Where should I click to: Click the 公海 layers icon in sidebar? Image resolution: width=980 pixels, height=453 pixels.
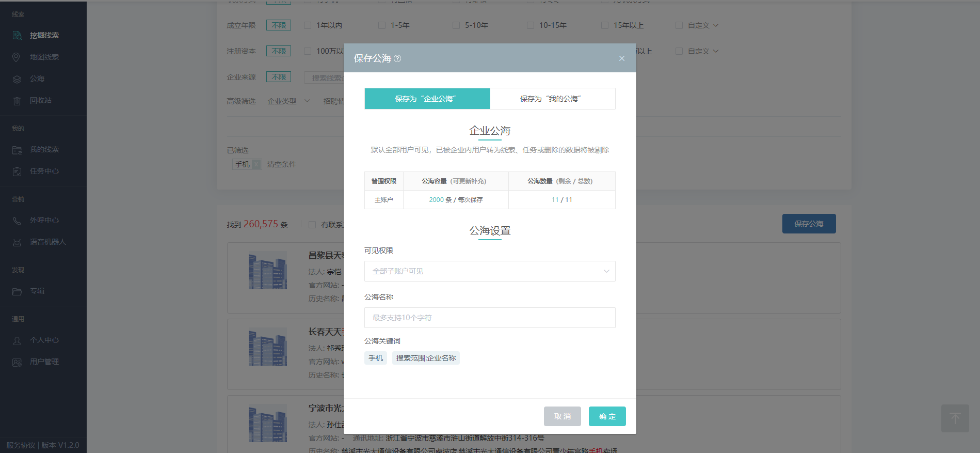17,79
